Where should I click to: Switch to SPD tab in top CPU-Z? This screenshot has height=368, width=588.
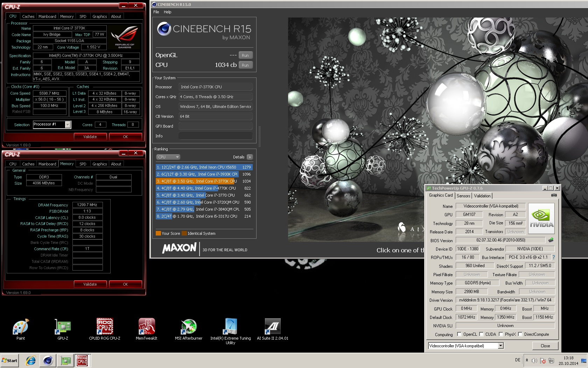83,16
